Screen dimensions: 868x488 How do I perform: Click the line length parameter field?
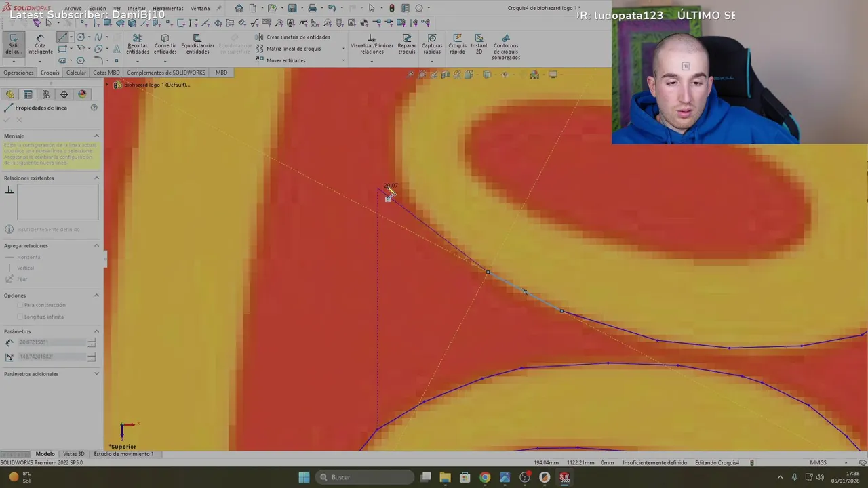coord(52,342)
